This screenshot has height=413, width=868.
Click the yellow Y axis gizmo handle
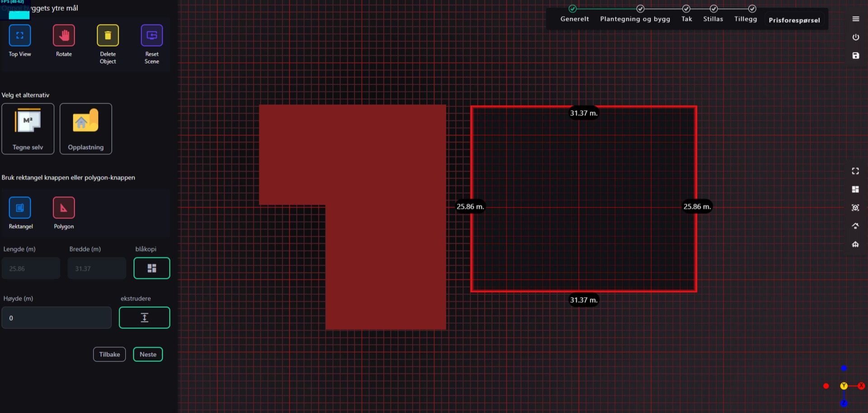844,386
